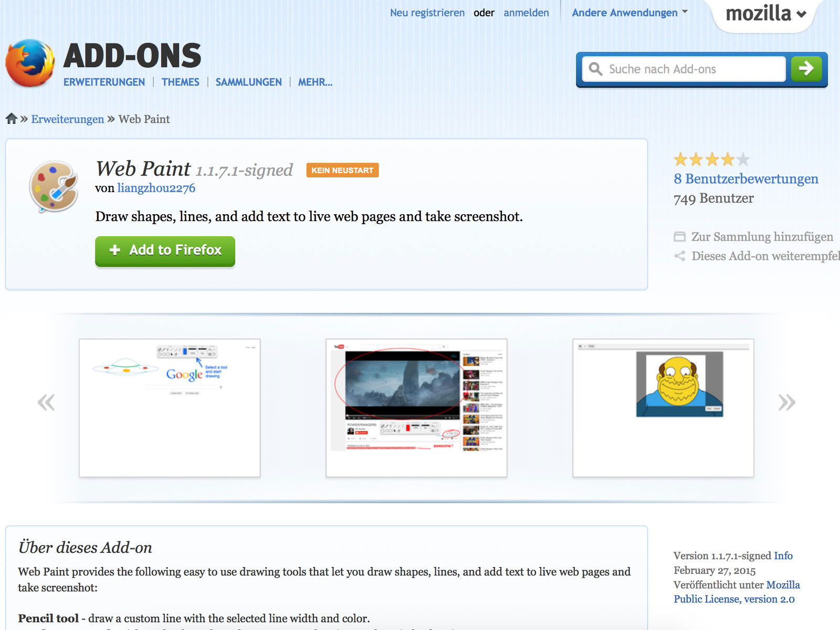The height and width of the screenshot is (630, 840).
Task: Click version Info link
Action: (783, 555)
